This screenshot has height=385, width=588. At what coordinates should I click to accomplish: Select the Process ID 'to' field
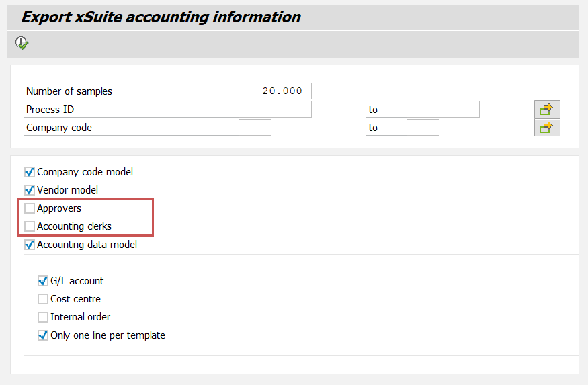coord(443,109)
